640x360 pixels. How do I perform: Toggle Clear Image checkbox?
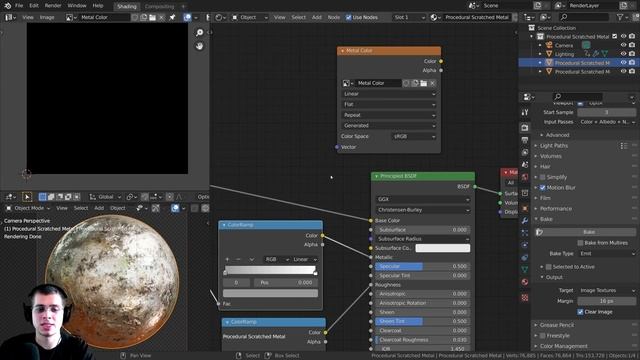[x=580, y=312]
